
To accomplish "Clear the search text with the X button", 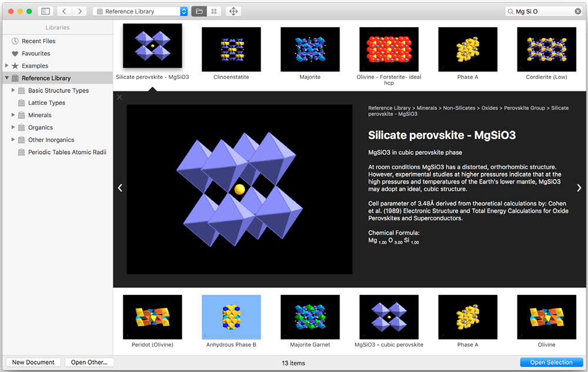I will (x=578, y=11).
